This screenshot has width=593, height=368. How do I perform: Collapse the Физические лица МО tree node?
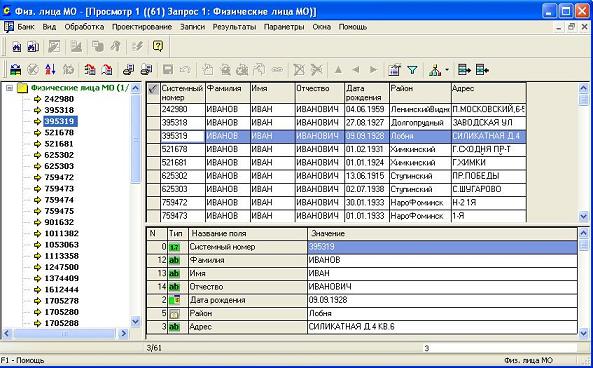[9, 88]
